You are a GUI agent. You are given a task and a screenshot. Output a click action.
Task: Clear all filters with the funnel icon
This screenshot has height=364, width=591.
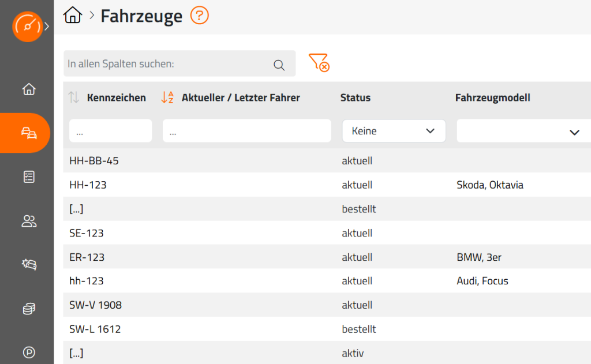pyautogui.click(x=319, y=62)
